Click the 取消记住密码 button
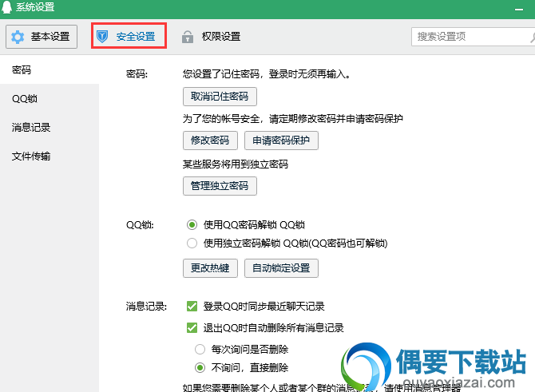Viewport: 535px width, 392px height. click(x=220, y=97)
